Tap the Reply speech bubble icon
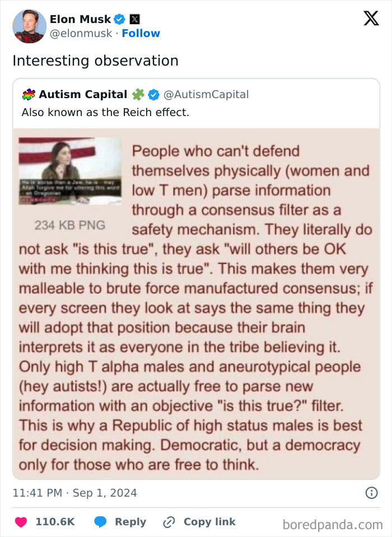 [101, 521]
